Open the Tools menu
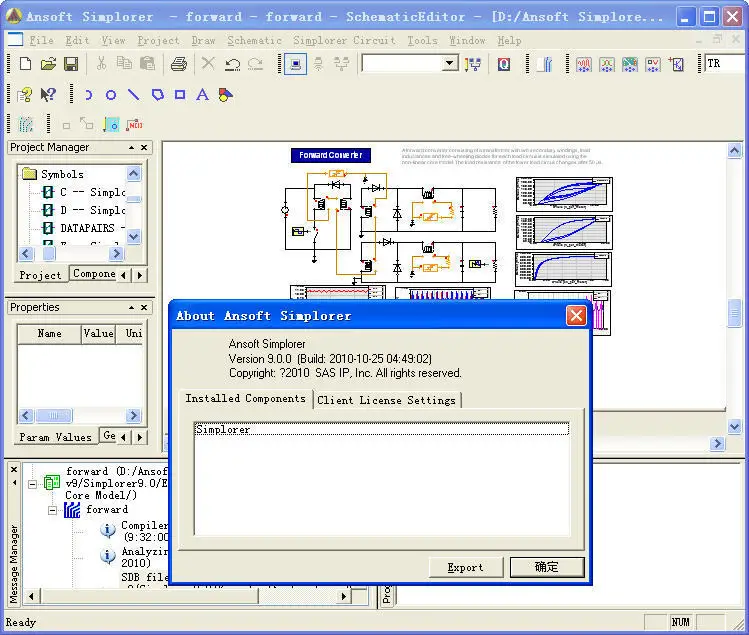The height and width of the screenshot is (635, 749). point(422,41)
